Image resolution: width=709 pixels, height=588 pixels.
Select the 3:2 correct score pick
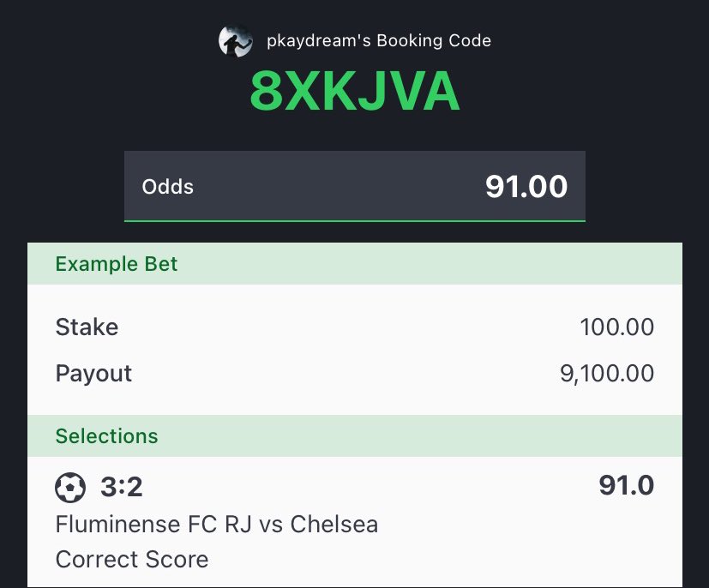121,487
